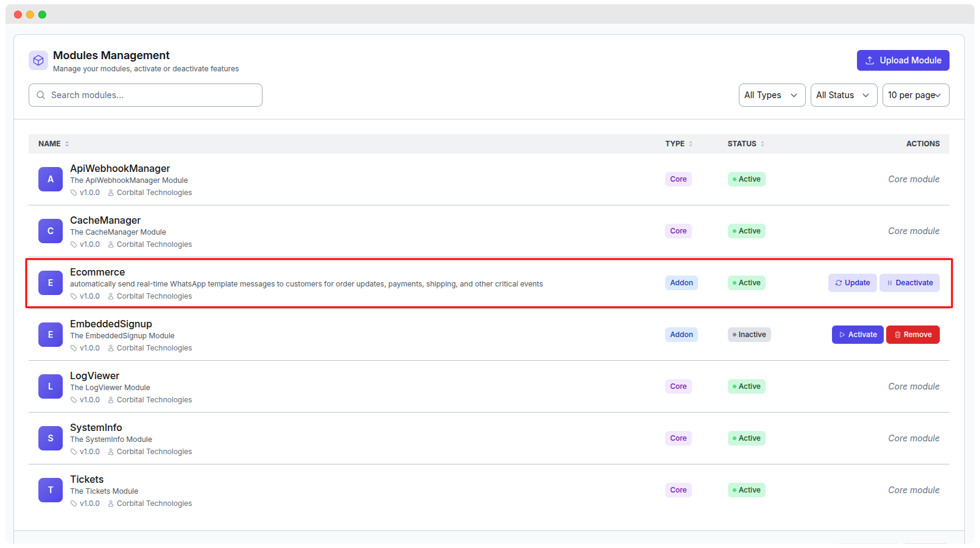
Task: Click the magnifier icon in search box
Action: coord(41,95)
